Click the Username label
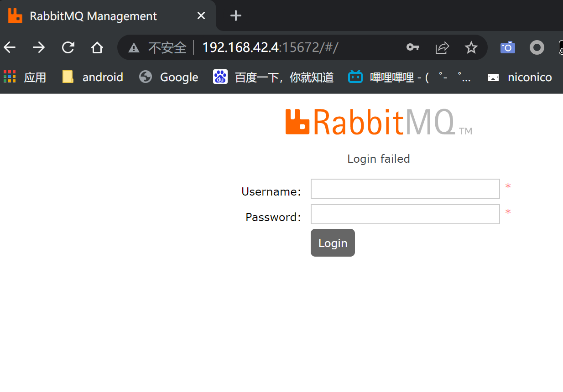Viewport: 563px width, 392px height. (x=271, y=191)
